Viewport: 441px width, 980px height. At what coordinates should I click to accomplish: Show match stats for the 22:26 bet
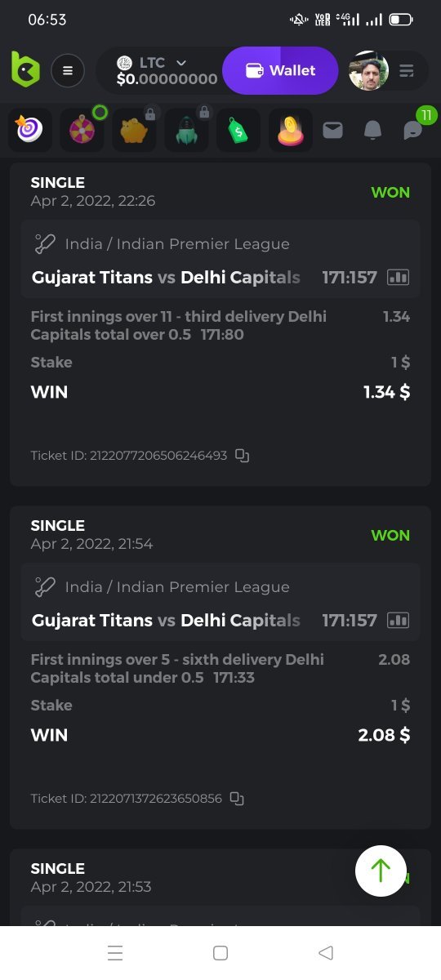coord(398,278)
